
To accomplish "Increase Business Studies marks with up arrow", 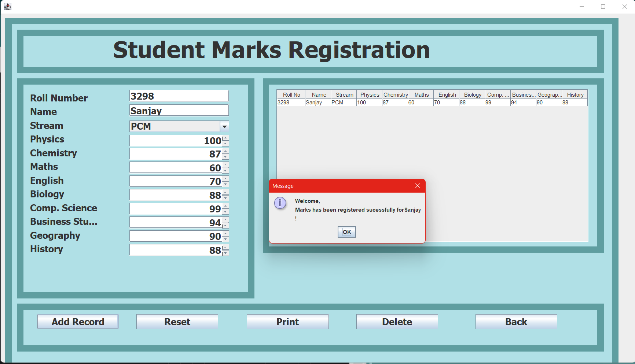I will point(225,220).
